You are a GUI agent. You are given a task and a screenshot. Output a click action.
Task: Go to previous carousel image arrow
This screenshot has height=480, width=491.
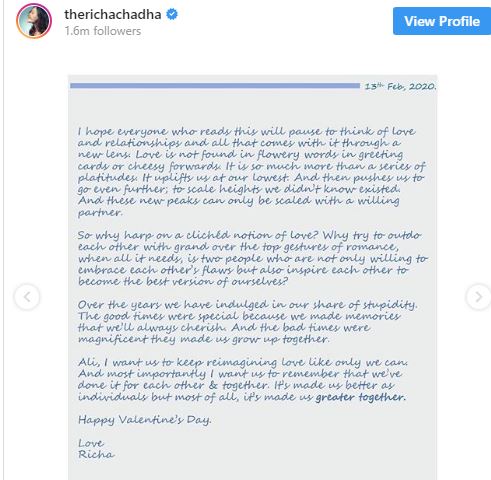[x=27, y=297]
